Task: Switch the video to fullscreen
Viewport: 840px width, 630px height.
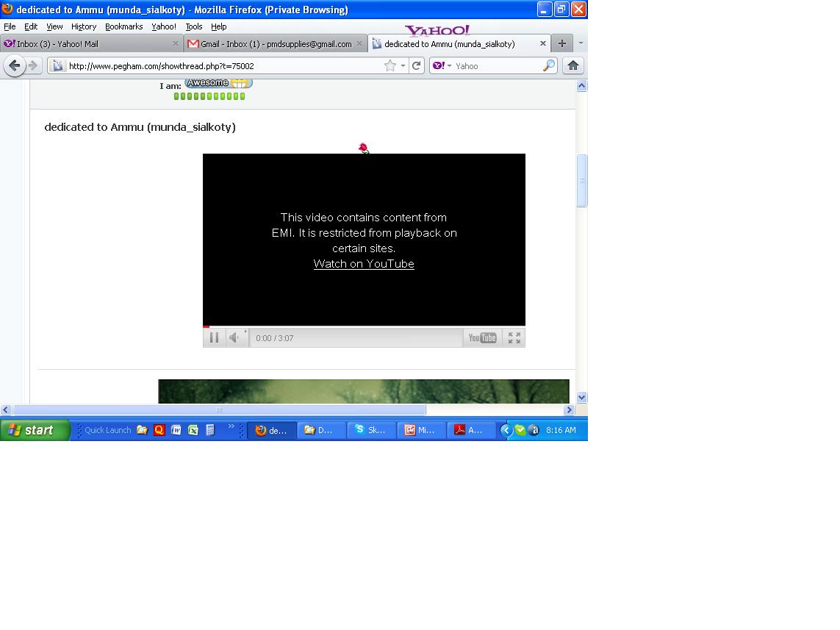Action: (514, 338)
